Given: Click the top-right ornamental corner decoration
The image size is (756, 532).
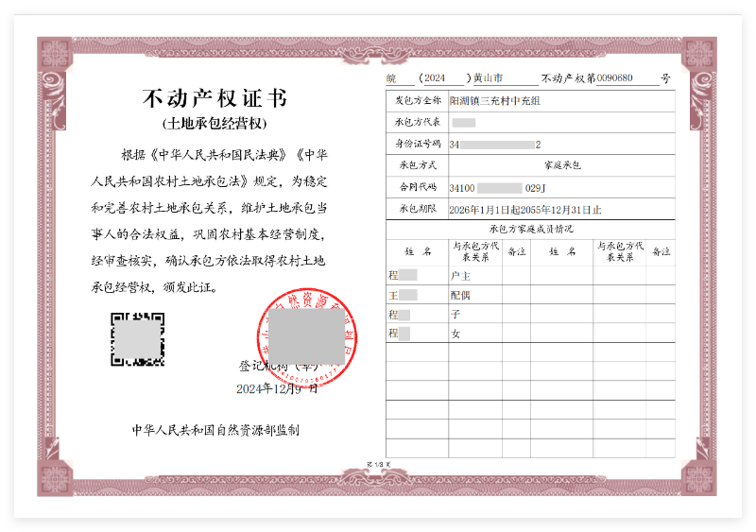Looking at the screenshot, I should click(699, 55).
